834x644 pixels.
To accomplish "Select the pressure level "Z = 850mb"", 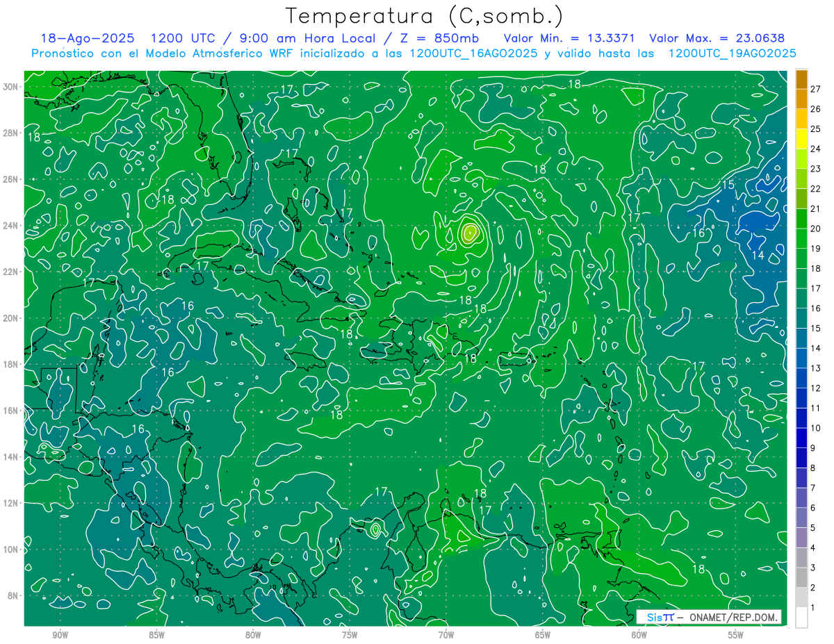I will point(439,39).
